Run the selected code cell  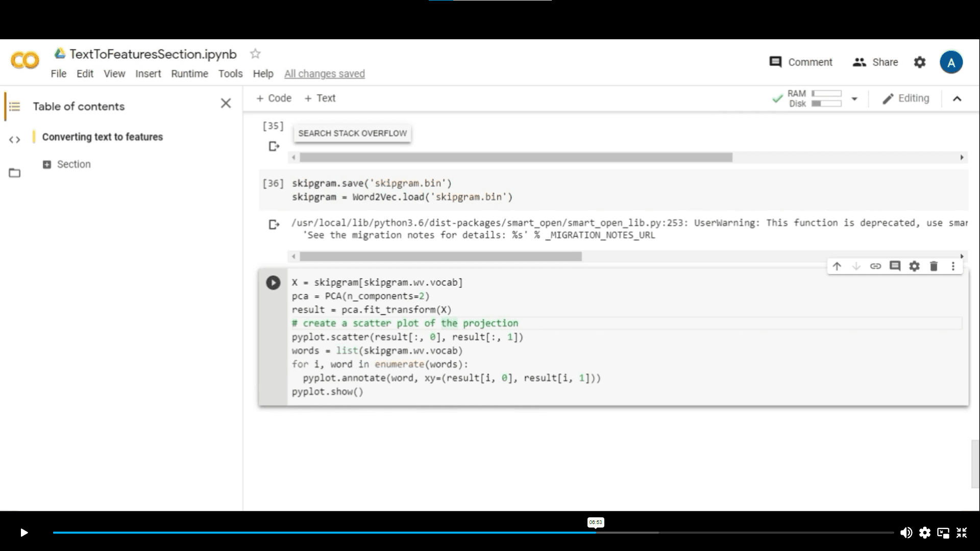click(273, 283)
